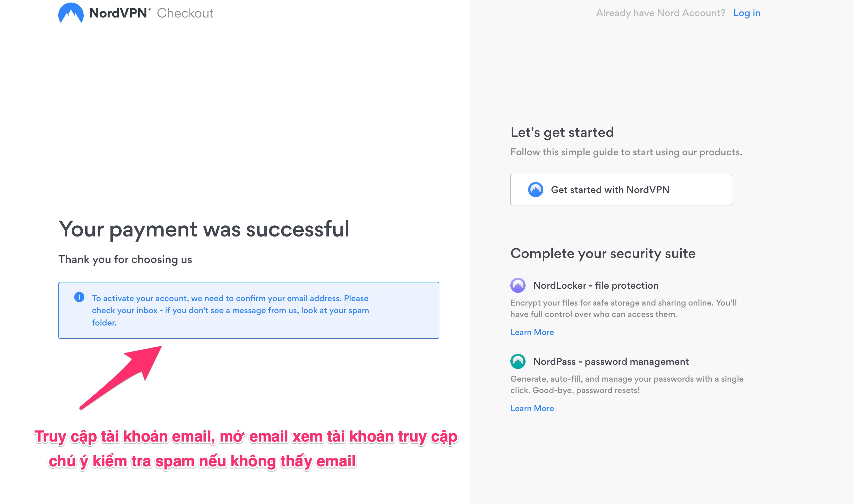Click the "Complete your security suite" heading

(x=603, y=254)
